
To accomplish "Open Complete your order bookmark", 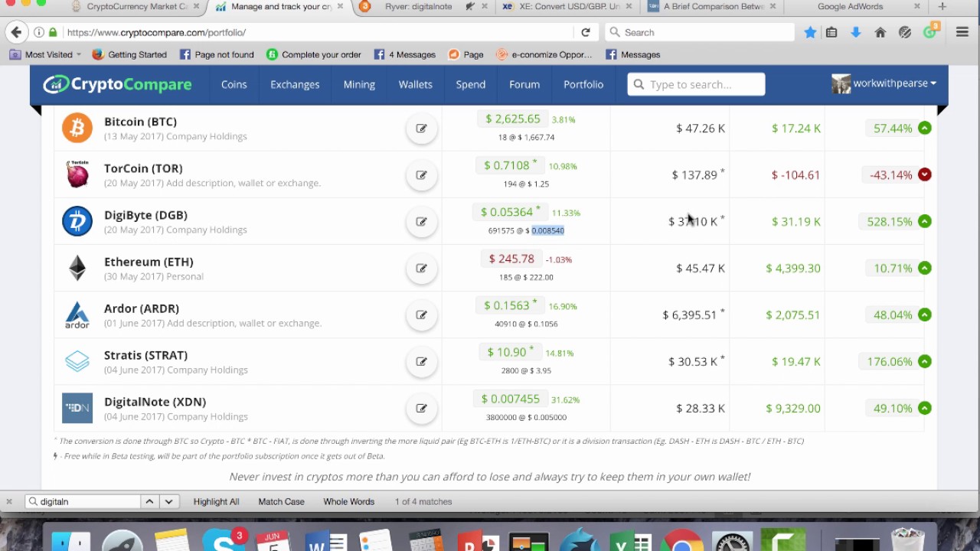I will [x=314, y=54].
